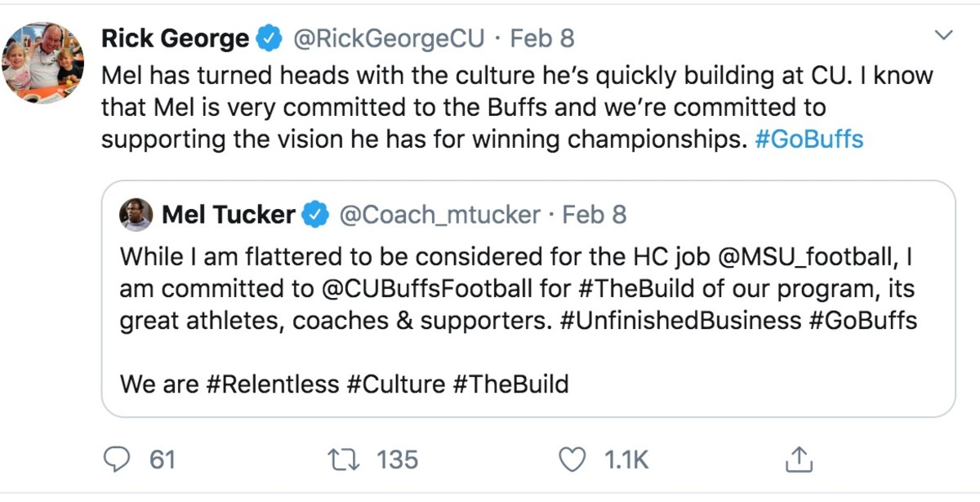Open the Mel Tucker display name
This screenshot has height=502, width=980.
(229, 215)
